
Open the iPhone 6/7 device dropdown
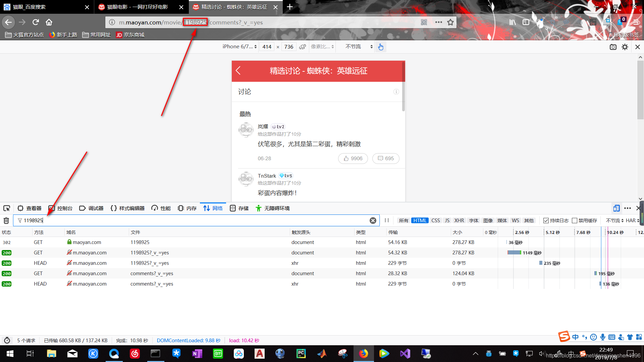tap(239, 47)
